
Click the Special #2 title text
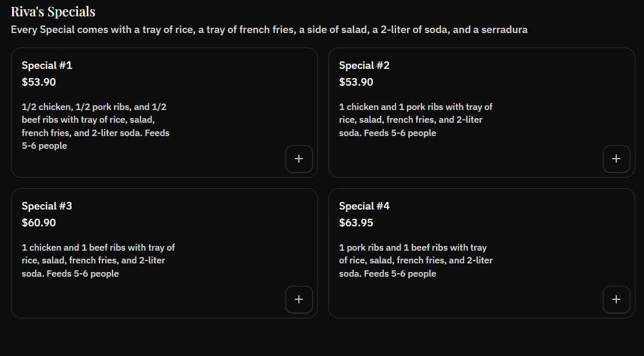(x=364, y=65)
